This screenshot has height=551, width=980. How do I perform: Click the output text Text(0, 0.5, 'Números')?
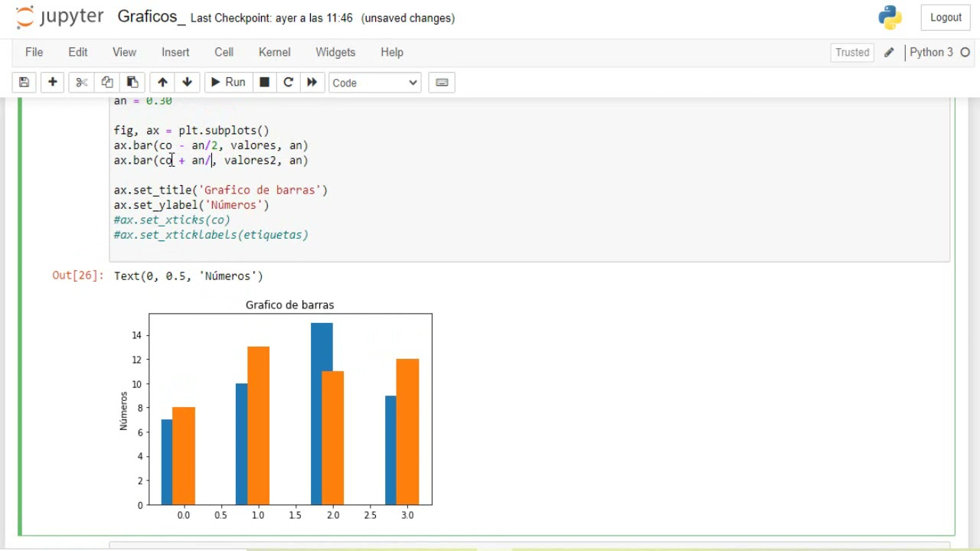[x=188, y=275]
